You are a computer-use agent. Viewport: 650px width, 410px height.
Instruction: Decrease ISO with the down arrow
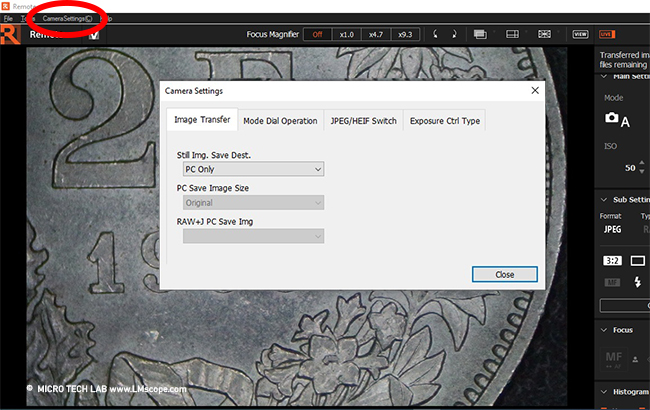(642, 171)
